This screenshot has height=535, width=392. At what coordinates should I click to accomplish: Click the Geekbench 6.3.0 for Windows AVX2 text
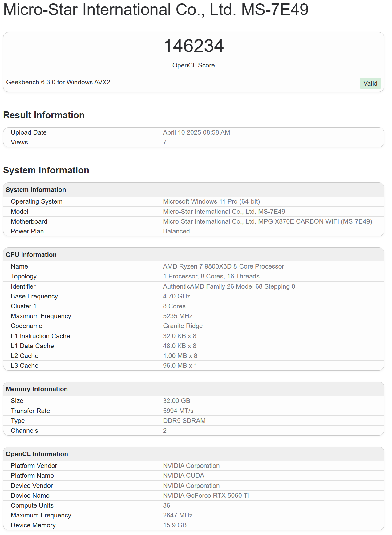pyautogui.click(x=58, y=82)
